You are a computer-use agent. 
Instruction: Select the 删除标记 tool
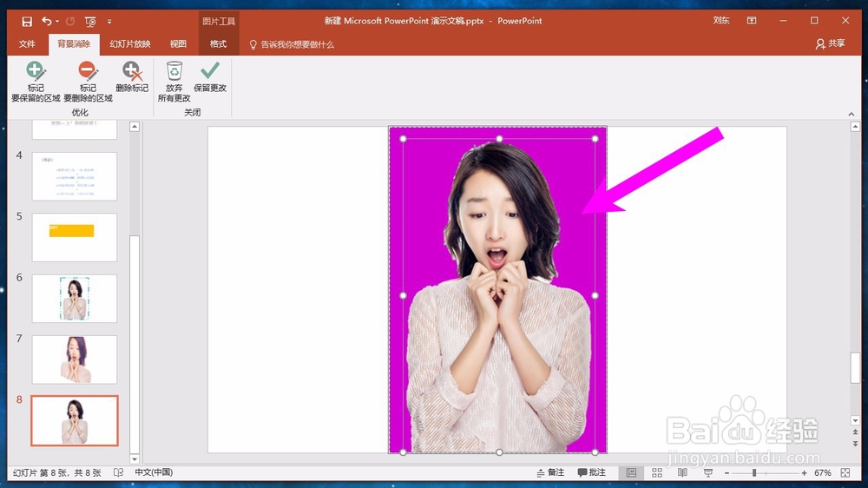click(x=132, y=77)
